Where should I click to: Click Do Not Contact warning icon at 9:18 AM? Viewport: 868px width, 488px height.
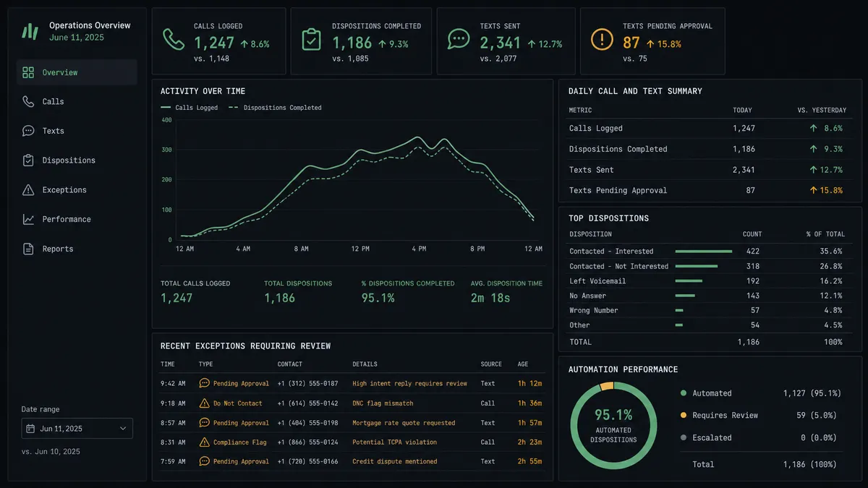point(204,403)
